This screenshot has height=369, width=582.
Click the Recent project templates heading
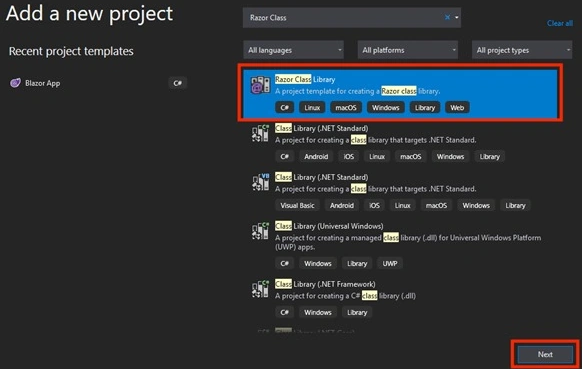coord(71,51)
